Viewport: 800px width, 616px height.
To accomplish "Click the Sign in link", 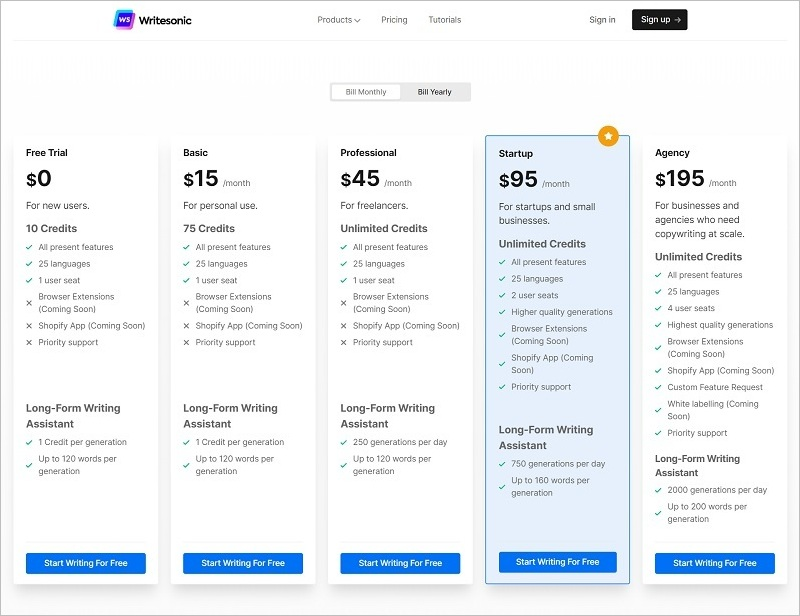I will (x=602, y=20).
